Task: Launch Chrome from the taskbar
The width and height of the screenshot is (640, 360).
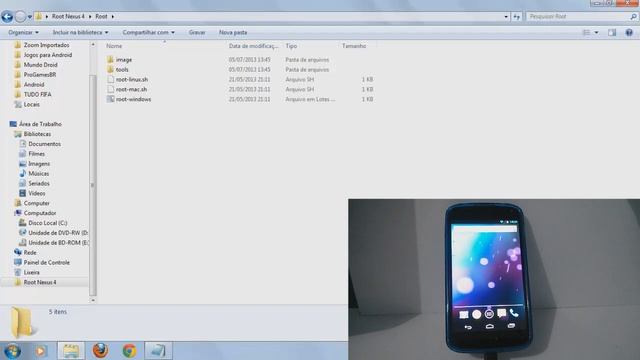Action: click(x=129, y=351)
